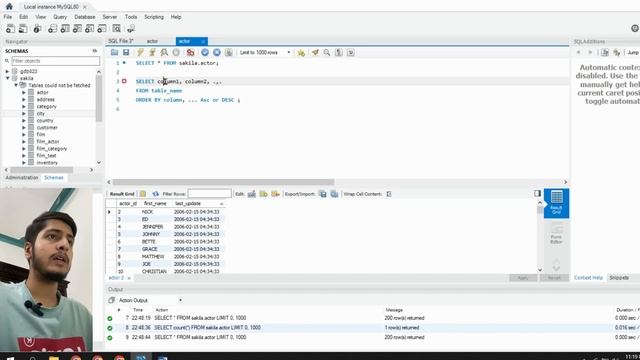Image resolution: width=640 pixels, height=360 pixels.
Task: Create a new view toolbar icon
Action: coord(77,29)
